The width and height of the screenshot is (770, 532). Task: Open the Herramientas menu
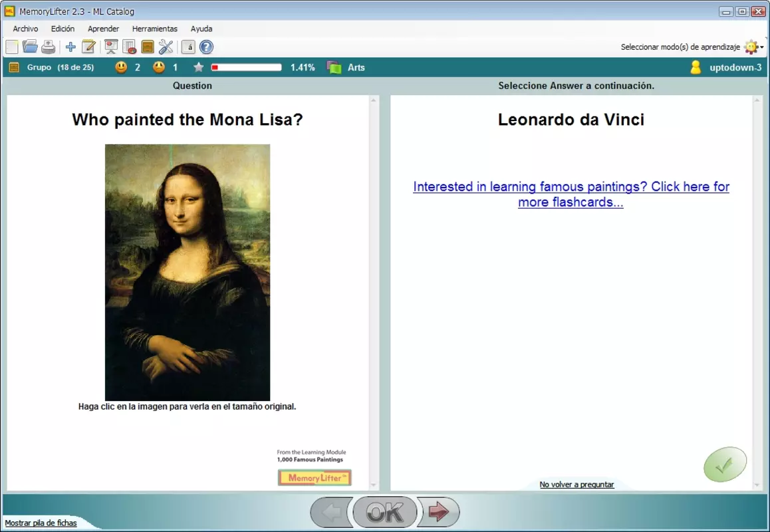(155, 29)
